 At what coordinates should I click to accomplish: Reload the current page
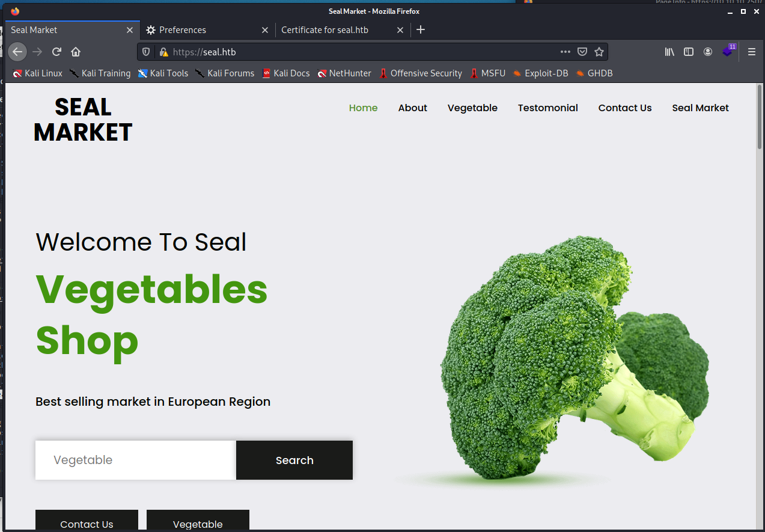(x=56, y=52)
